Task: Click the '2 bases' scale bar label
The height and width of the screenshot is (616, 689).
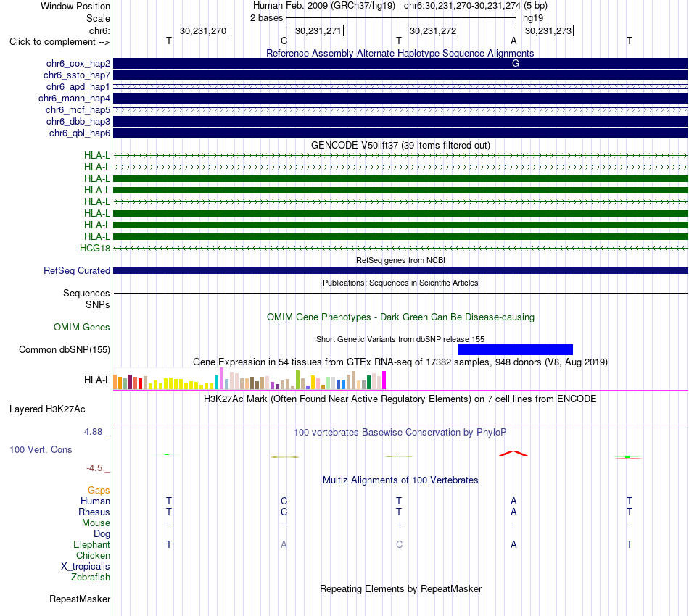Action: 267,18
